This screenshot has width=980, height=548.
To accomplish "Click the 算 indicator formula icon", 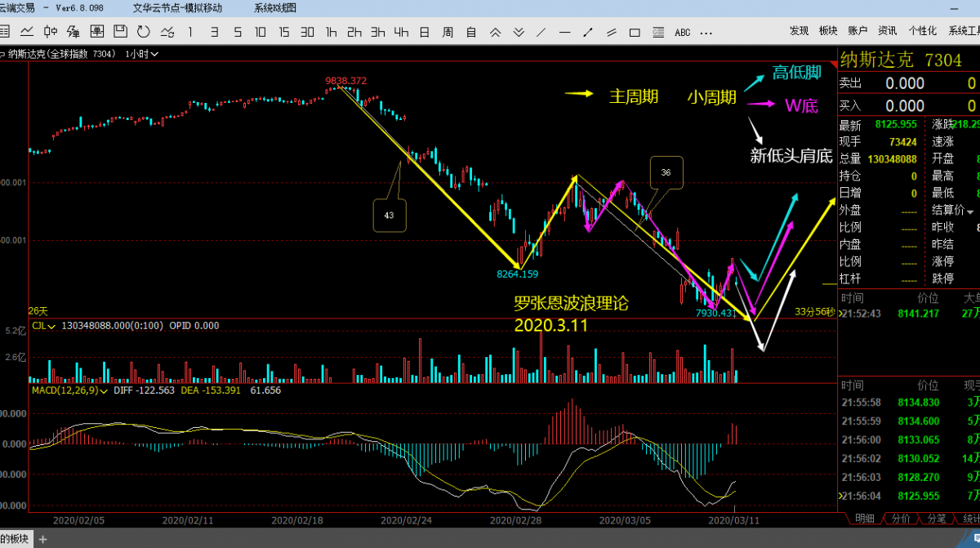I will (x=73, y=32).
